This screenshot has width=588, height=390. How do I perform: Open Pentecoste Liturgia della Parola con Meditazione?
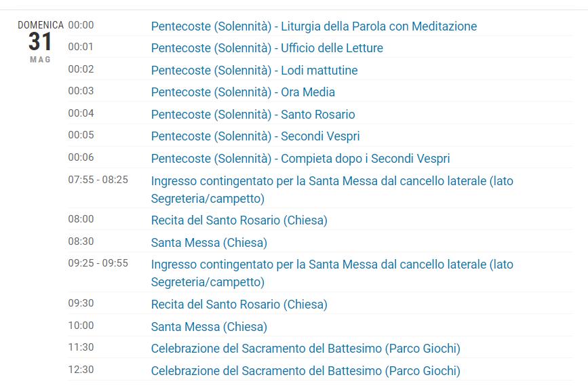314,26
